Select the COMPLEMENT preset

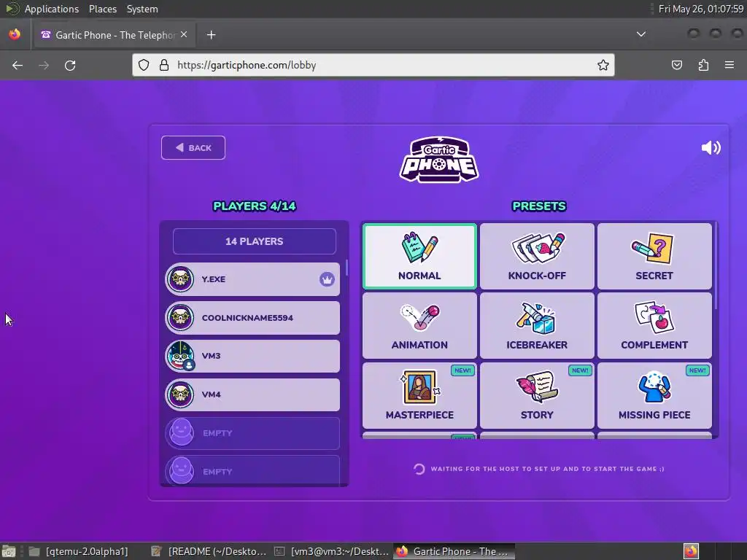coord(654,326)
